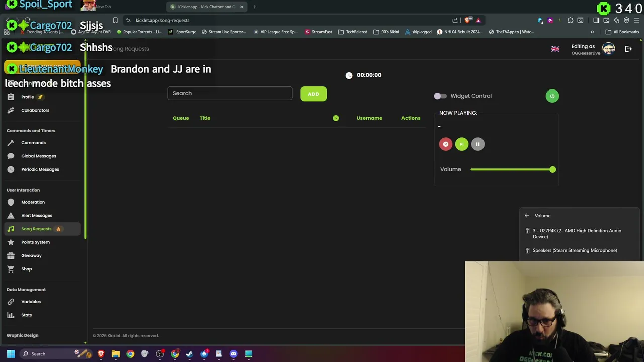Image resolution: width=644 pixels, height=362 pixels.
Task: Click the share icon in address bar
Action: pyautogui.click(x=455, y=20)
